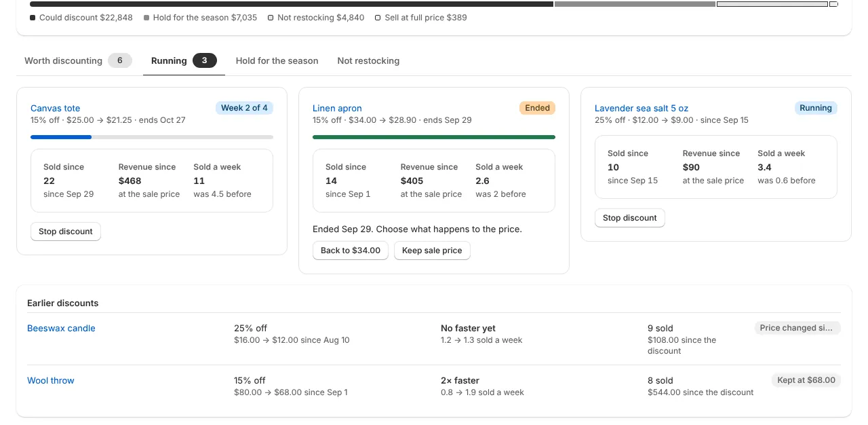
Task: Click Canvas tote blue progress bar
Action: [x=61, y=137]
